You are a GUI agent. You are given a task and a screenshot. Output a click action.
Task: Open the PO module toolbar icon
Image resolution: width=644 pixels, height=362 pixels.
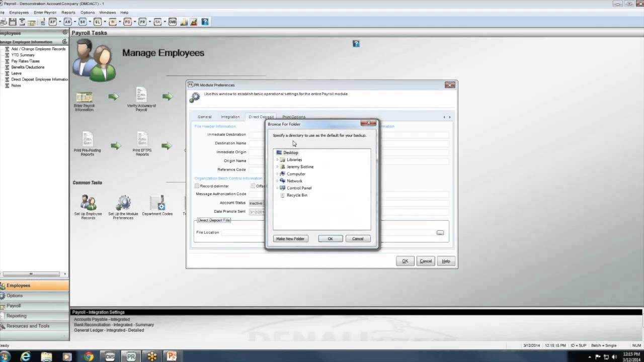pyautogui.click(x=127, y=22)
